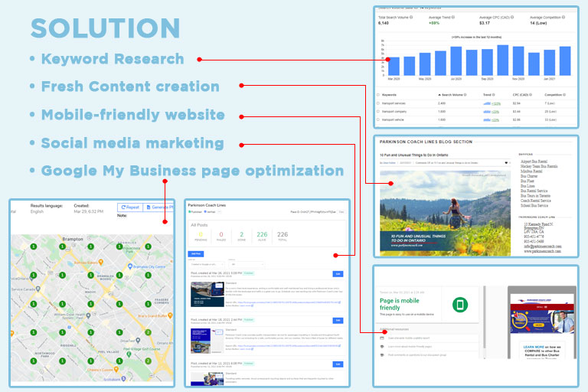Screen dimensions: 588x392
Task: Open the Coach Rental Service link
Action: pos(535,201)
